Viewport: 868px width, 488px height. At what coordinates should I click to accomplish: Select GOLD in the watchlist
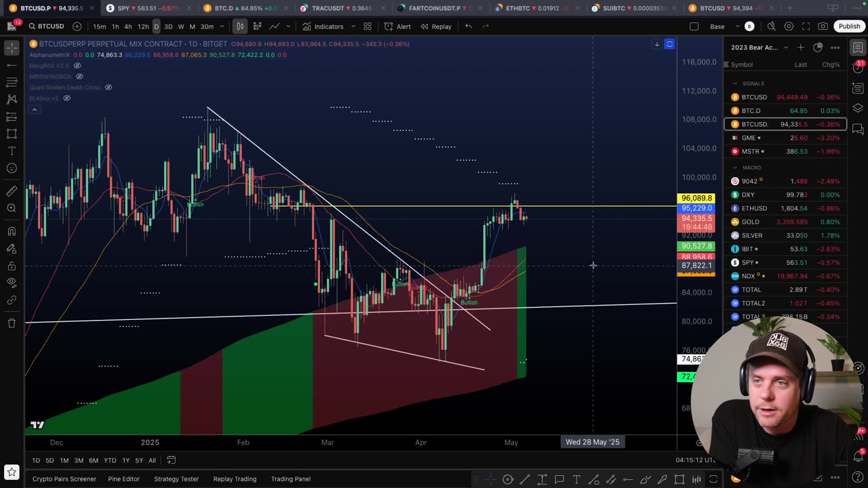click(785, 222)
